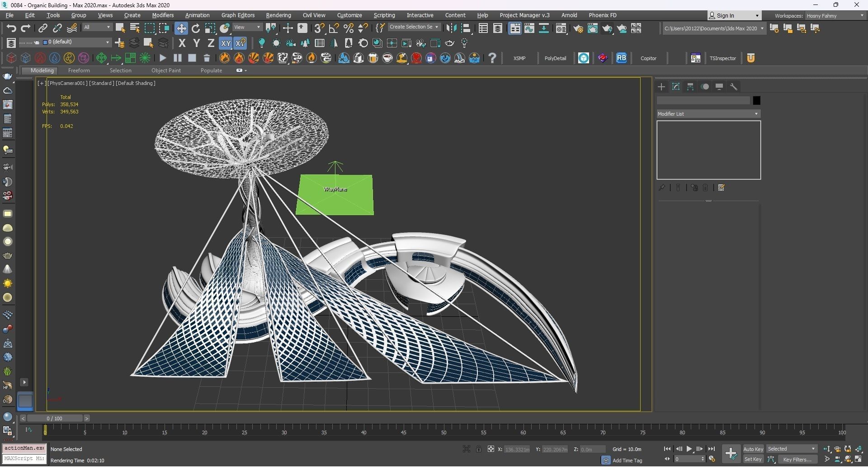Open the Hierarchy command panel tab
868x470 pixels.
690,87
